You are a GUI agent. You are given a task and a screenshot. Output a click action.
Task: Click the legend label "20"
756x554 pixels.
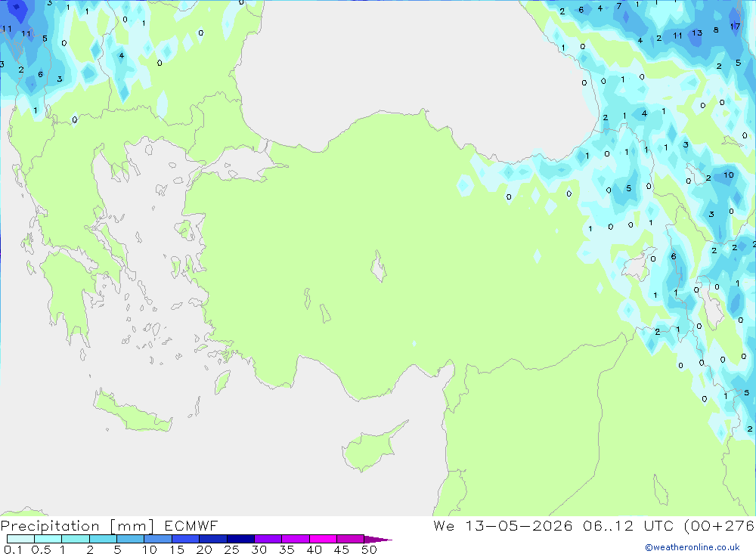point(204,549)
